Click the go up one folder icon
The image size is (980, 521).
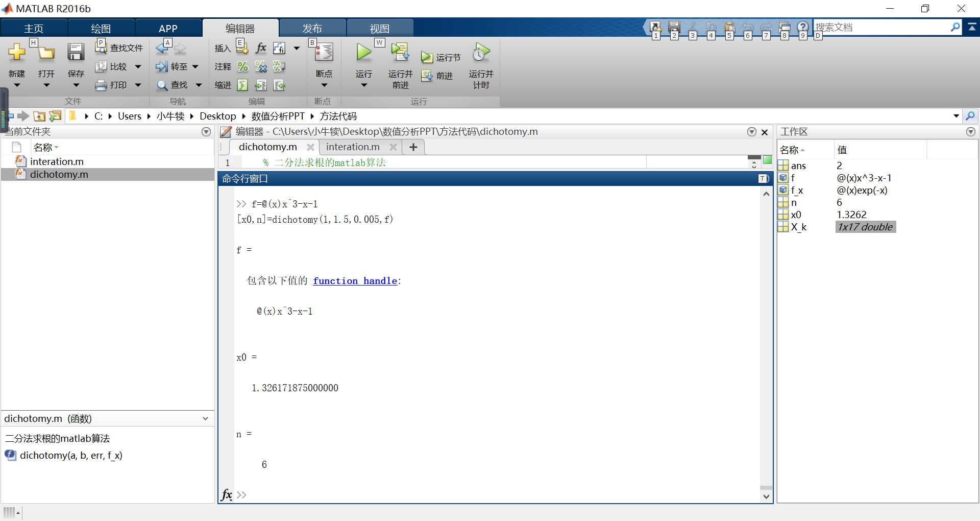[39, 116]
